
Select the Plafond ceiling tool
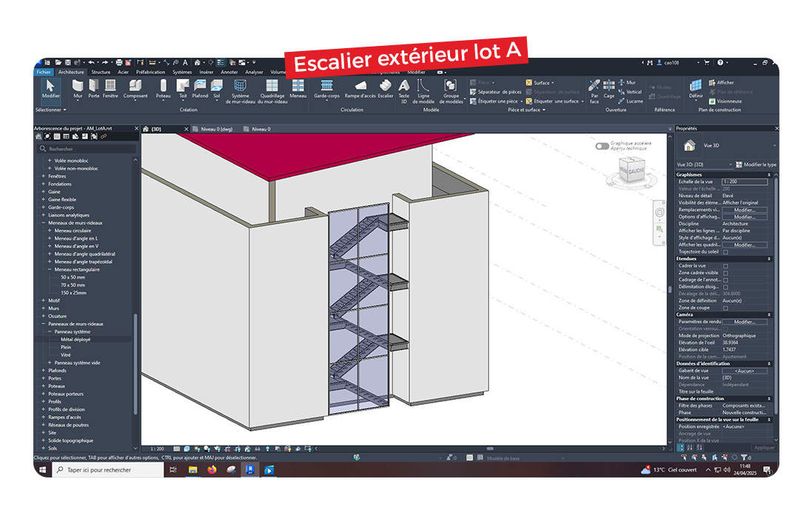click(x=200, y=89)
